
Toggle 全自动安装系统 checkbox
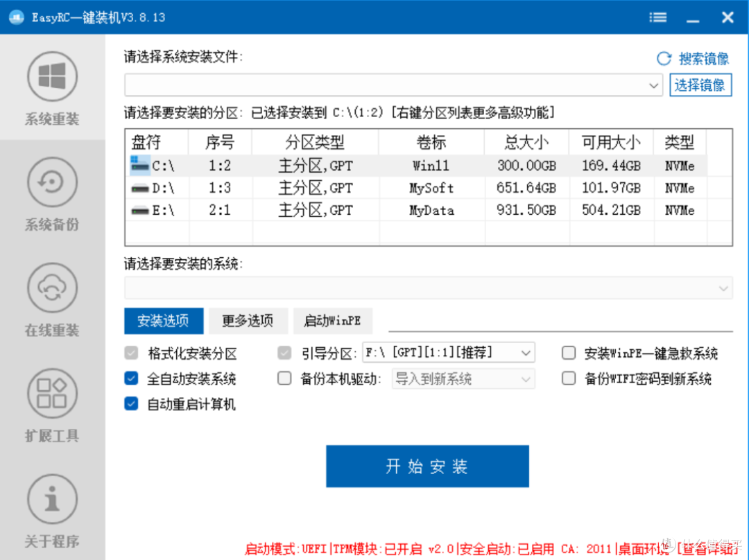click(x=131, y=378)
